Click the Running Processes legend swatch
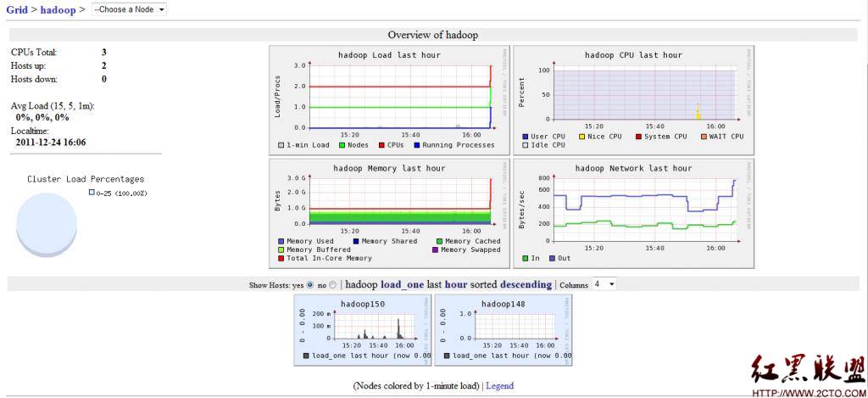Image resolution: width=868 pixels, height=398 pixels. pyautogui.click(x=416, y=145)
